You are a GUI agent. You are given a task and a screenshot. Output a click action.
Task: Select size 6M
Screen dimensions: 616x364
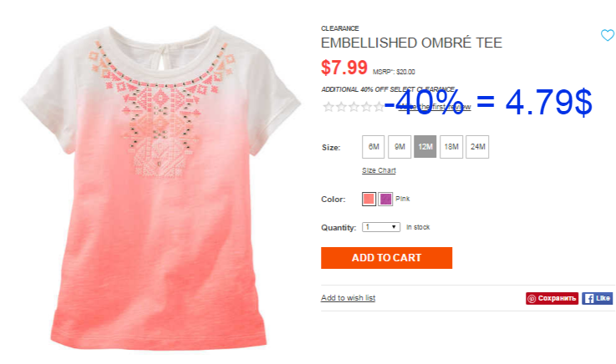click(374, 147)
